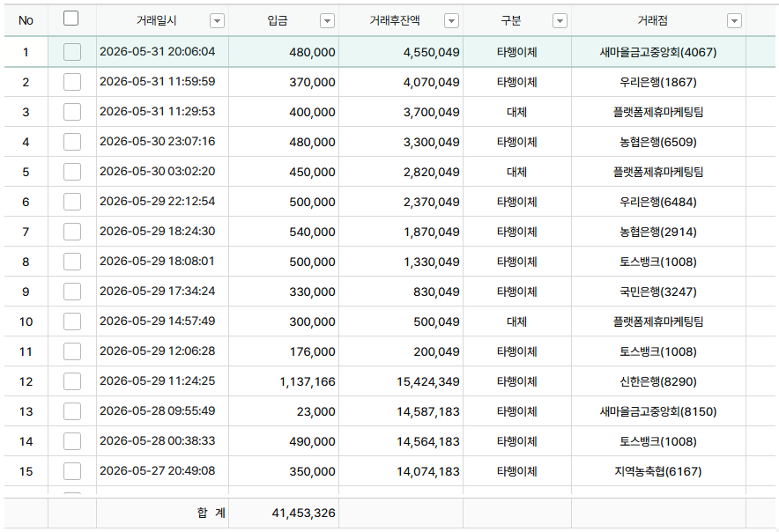
Task: Click the 거래점 column header label
Action: 652,20
